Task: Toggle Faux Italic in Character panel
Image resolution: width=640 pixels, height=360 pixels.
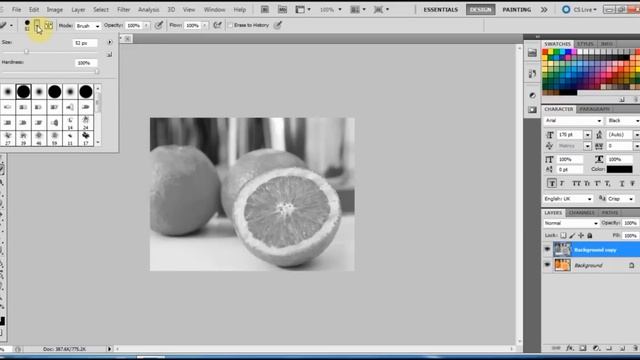Action: coord(562,184)
